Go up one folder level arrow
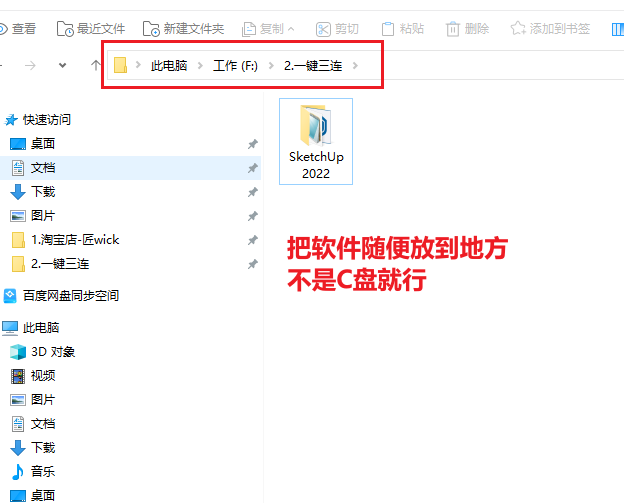This screenshot has width=624, height=503. (95, 65)
